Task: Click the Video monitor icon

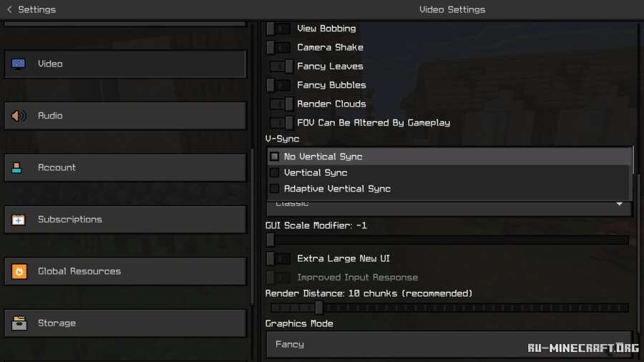Action: [19, 64]
